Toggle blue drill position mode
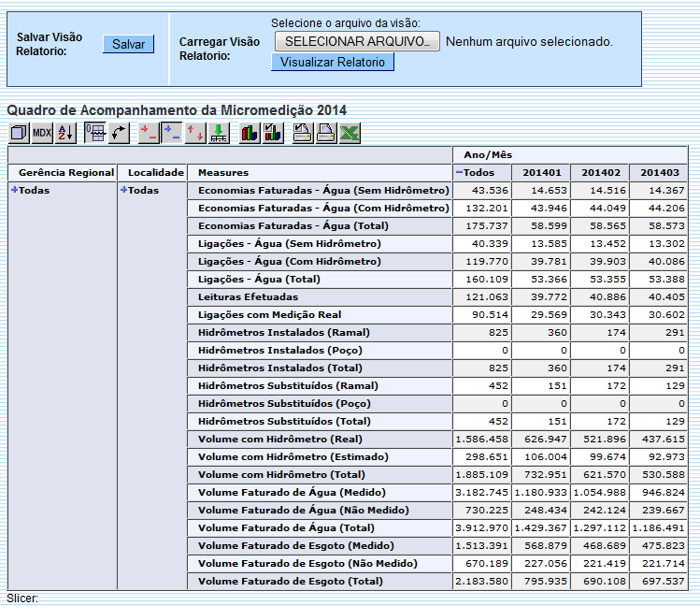Image resolution: width=700 pixels, height=606 pixels. point(171,133)
